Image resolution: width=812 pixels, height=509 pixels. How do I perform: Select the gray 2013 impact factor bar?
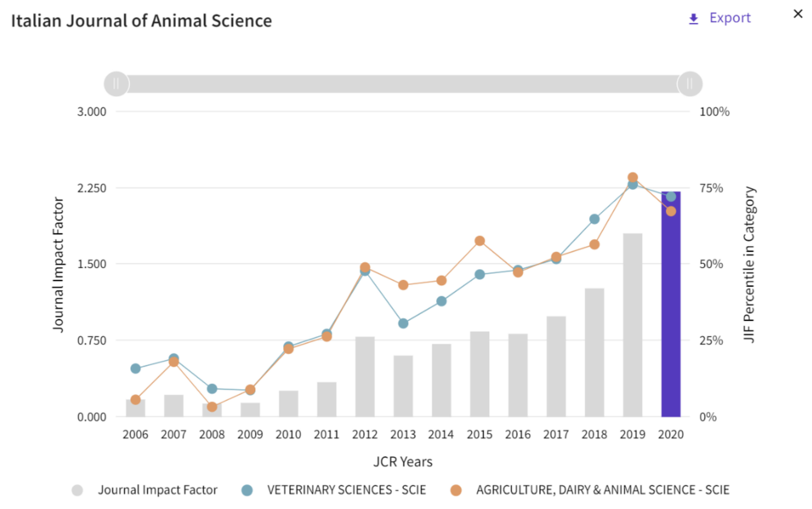point(403,386)
